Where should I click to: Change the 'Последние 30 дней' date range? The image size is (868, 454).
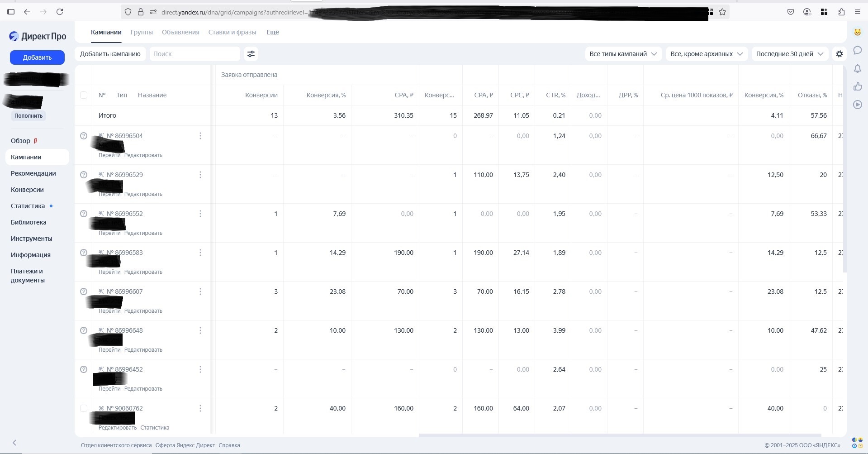(x=789, y=54)
